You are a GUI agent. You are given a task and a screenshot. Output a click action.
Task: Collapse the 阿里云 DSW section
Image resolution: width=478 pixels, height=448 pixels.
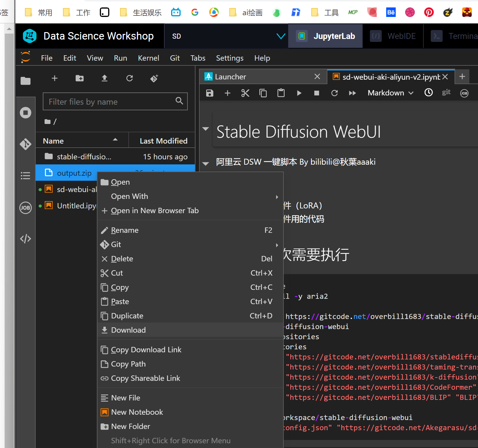tap(206, 163)
